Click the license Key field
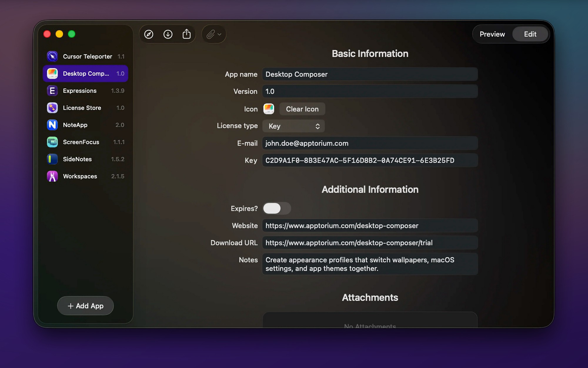588x368 pixels. (370, 160)
